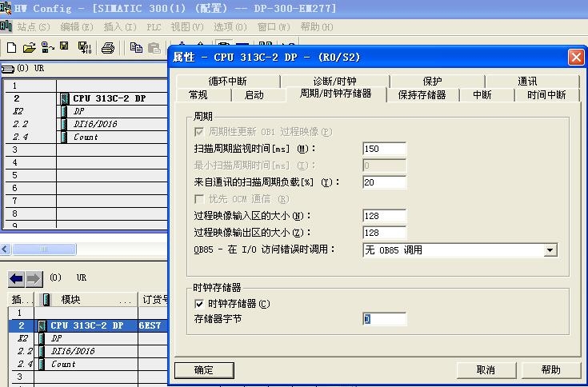Click the UR rack icon in the upper pane

8,69
